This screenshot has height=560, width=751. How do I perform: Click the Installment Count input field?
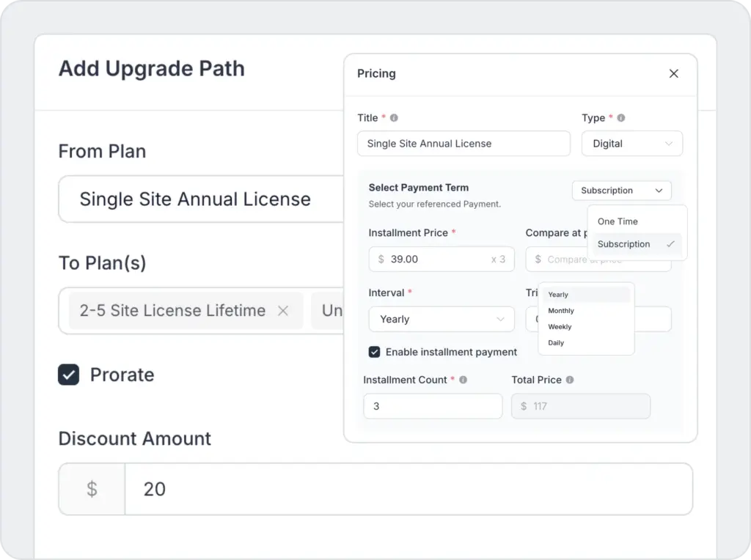point(433,406)
